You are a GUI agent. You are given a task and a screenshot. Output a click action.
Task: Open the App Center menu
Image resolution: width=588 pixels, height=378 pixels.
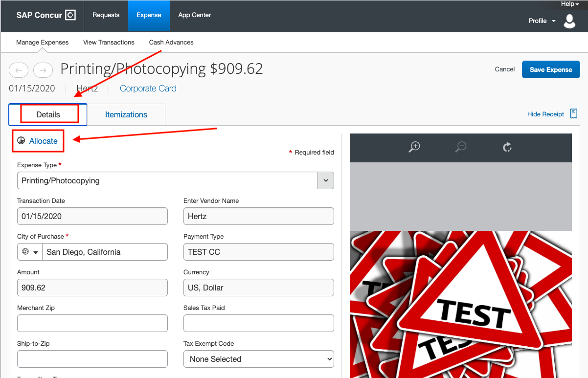195,15
